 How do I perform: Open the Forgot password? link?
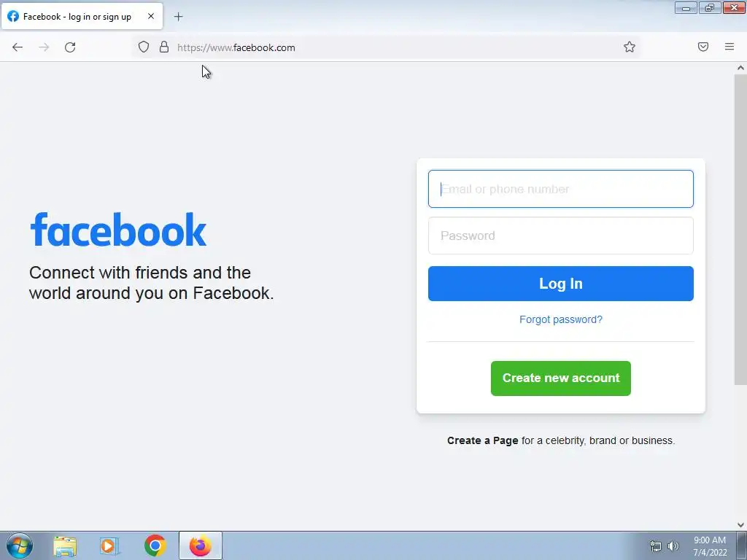click(x=561, y=319)
